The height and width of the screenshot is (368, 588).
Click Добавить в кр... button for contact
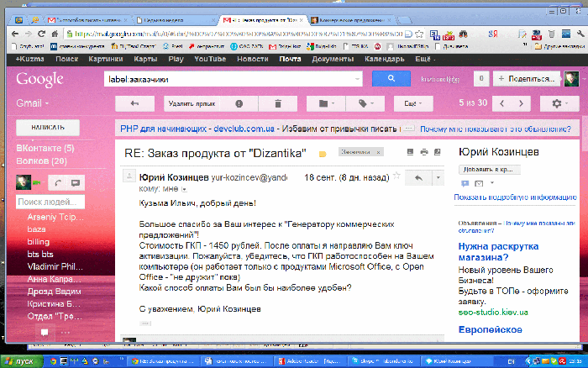[490, 170]
